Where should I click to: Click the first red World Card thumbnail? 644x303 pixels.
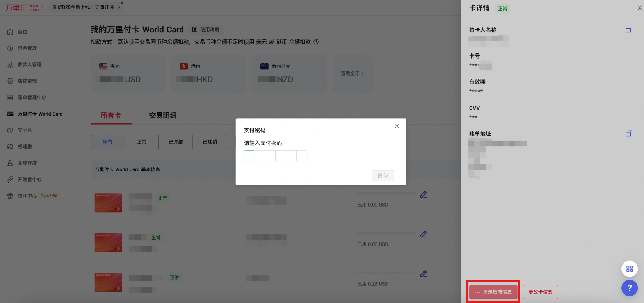click(108, 203)
